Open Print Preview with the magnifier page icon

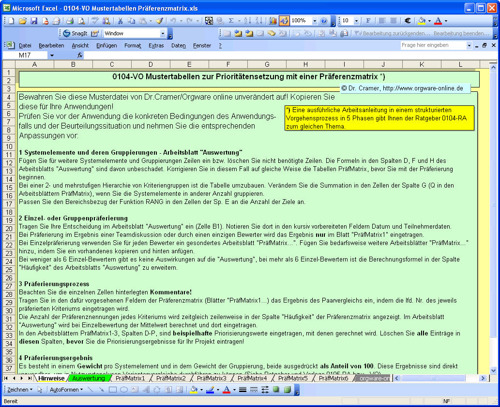tap(81, 21)
